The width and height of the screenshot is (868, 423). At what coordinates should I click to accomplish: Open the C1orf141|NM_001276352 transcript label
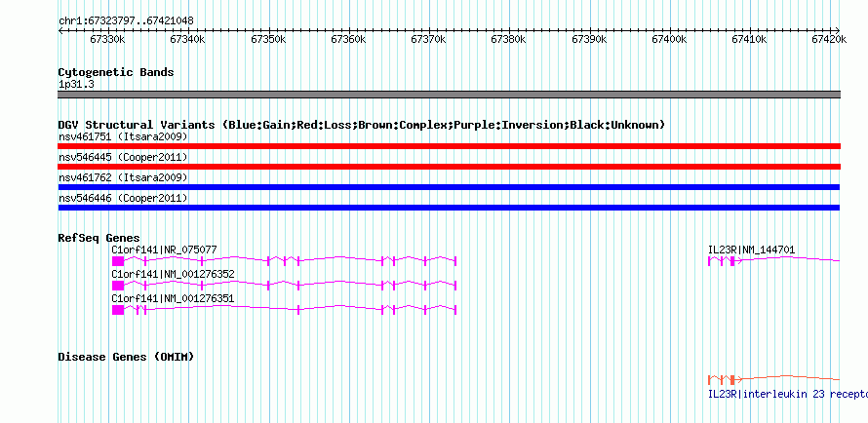[173, 274]
